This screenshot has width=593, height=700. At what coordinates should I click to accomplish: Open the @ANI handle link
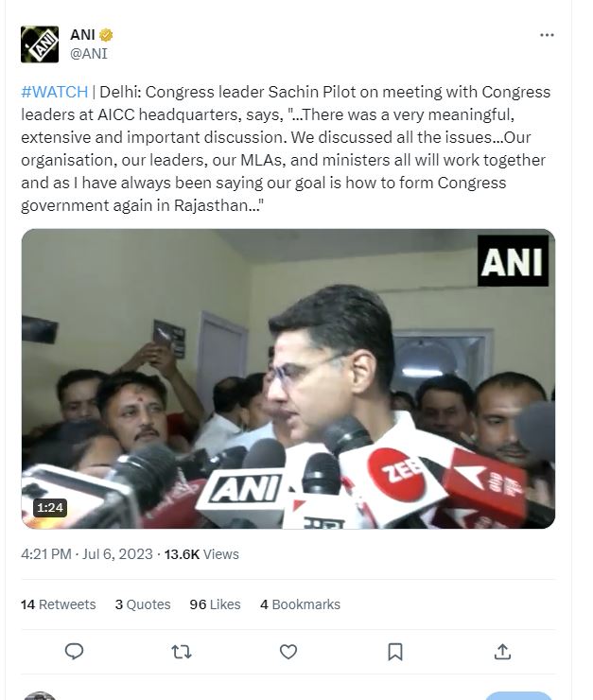click(x=89, y=54)
